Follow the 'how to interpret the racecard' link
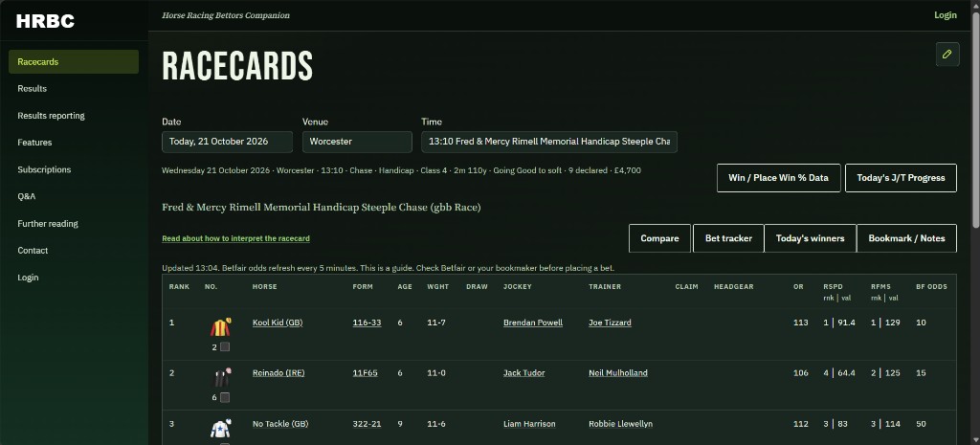980x445 pixels. (x=235, y=238)
